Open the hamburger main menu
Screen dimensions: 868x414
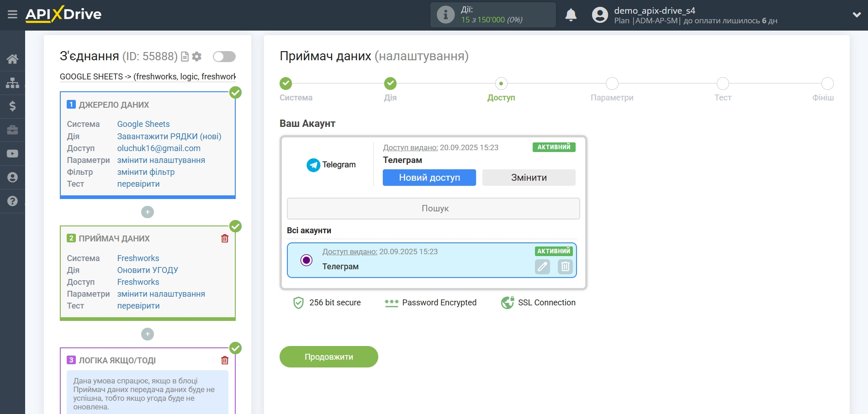point(12,15)
